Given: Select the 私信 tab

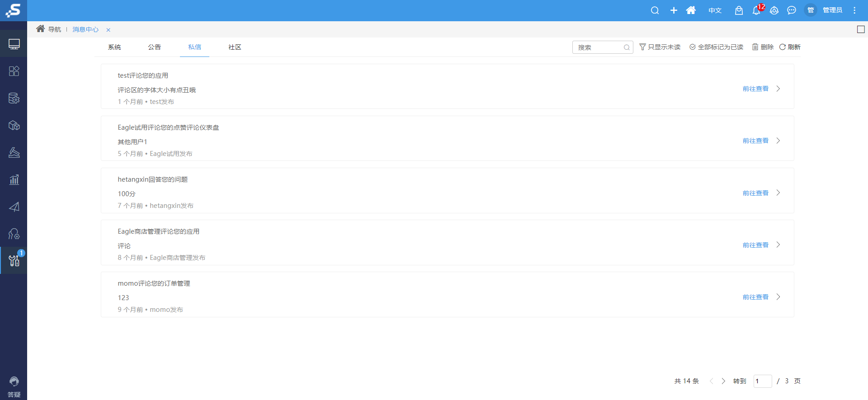Looking at the screenshot, I should click(x=195, y=47).
